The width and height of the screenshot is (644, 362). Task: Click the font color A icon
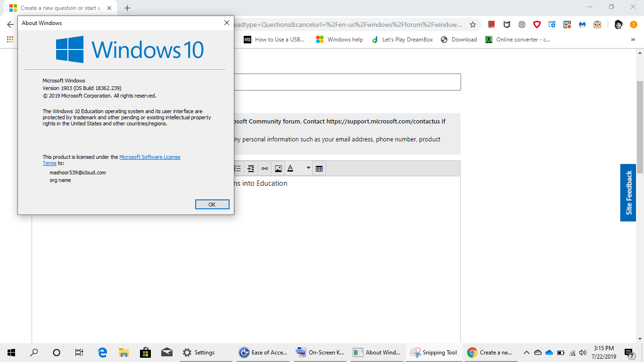tap(290, 169)
